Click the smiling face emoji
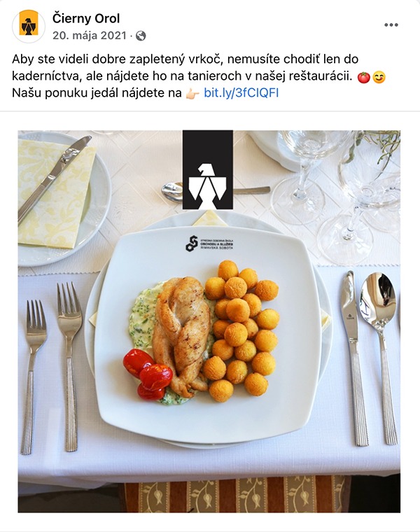This screenshot has width=420, height=532. coord(379,78)
